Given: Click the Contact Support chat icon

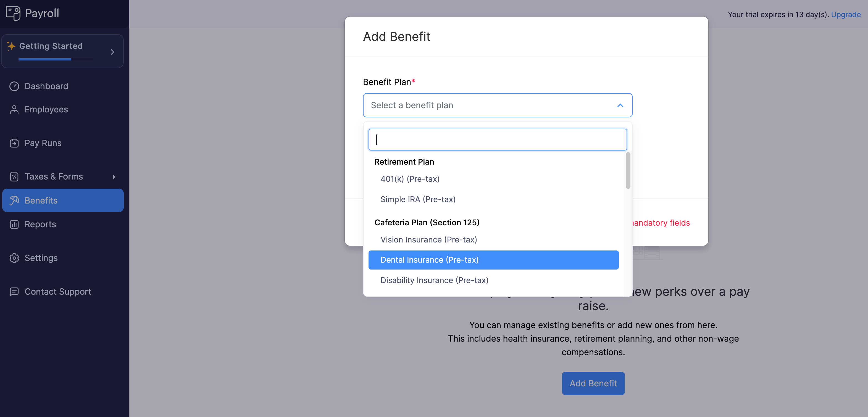Looking at the screenshot, I should click(x=14, y=291).
